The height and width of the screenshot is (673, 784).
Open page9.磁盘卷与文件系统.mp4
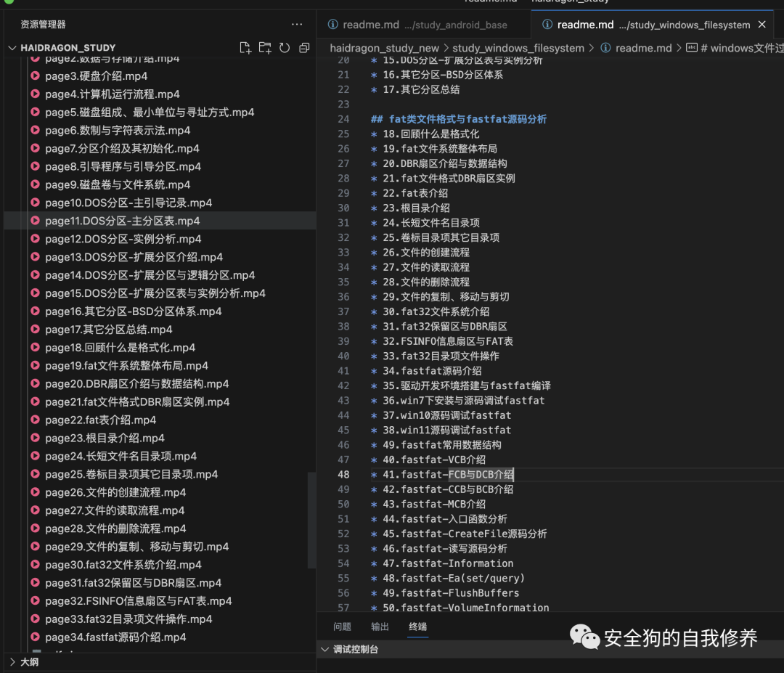coord(118,184)
